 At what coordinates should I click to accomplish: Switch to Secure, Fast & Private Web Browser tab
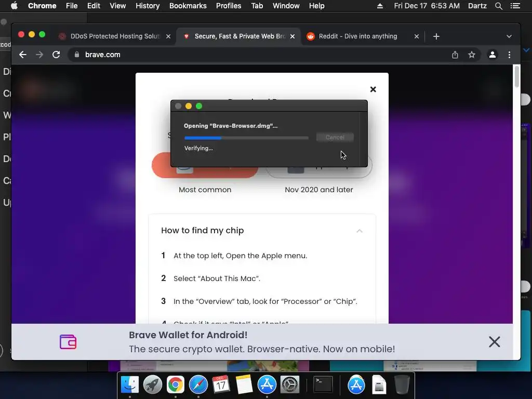coord(239,36)
